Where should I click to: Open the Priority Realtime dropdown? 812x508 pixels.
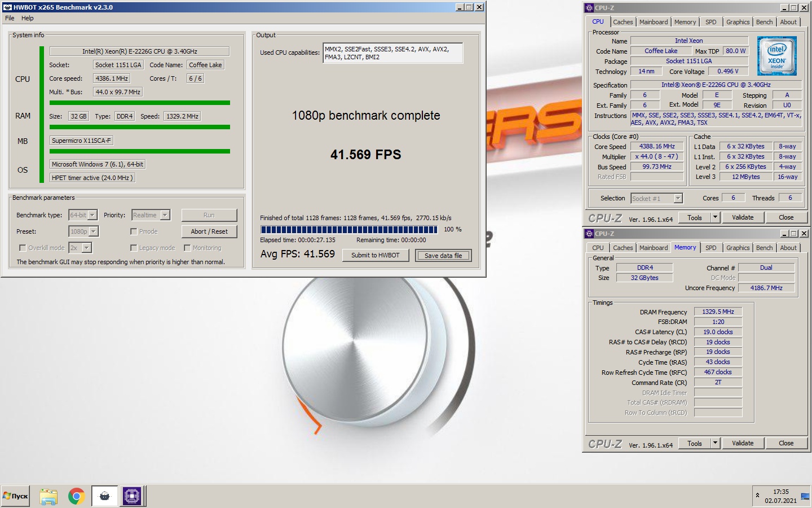pos(151,215)
